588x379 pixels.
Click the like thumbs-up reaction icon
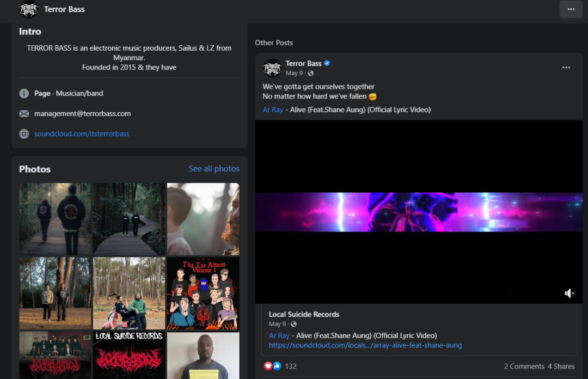277,366
